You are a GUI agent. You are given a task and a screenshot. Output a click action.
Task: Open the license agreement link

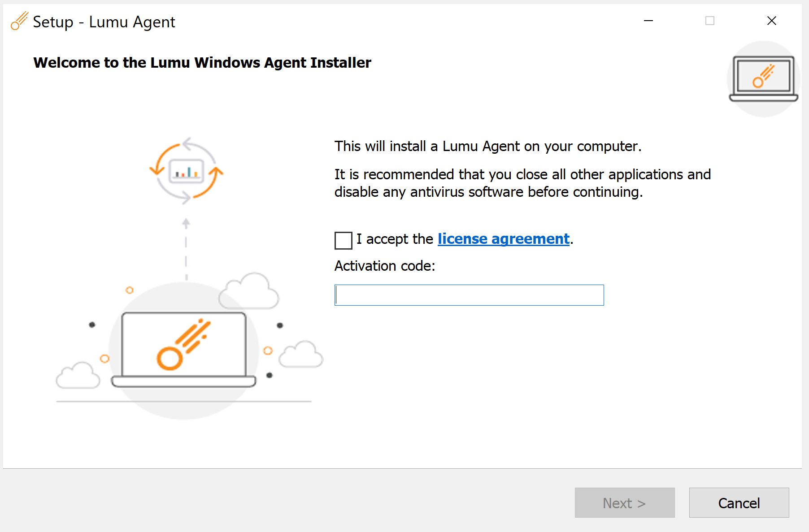503,239
